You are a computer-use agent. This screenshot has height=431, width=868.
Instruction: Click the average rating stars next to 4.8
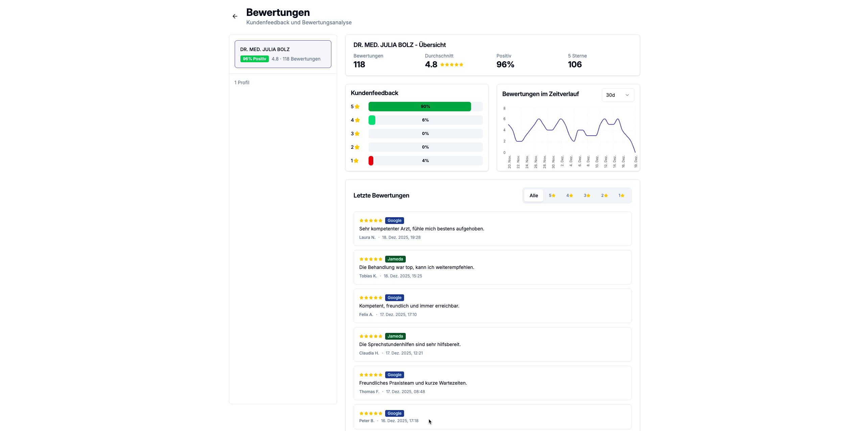451,65
